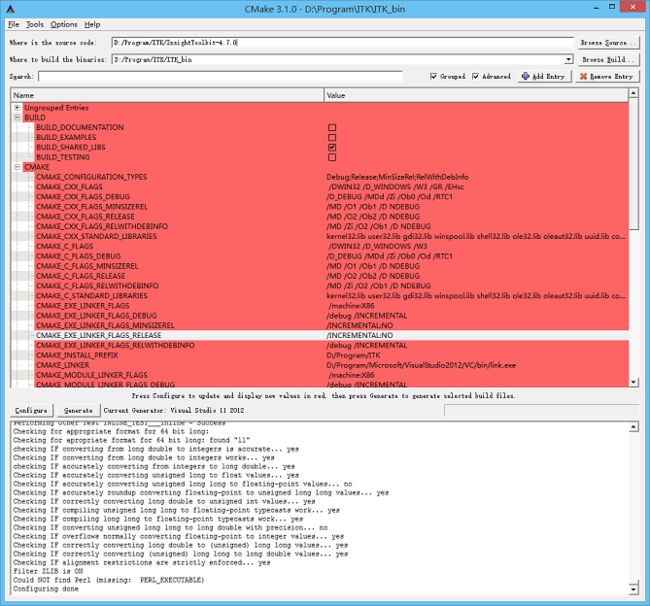
Task: Click the Browse Build button
Action: tap(607, 60)
